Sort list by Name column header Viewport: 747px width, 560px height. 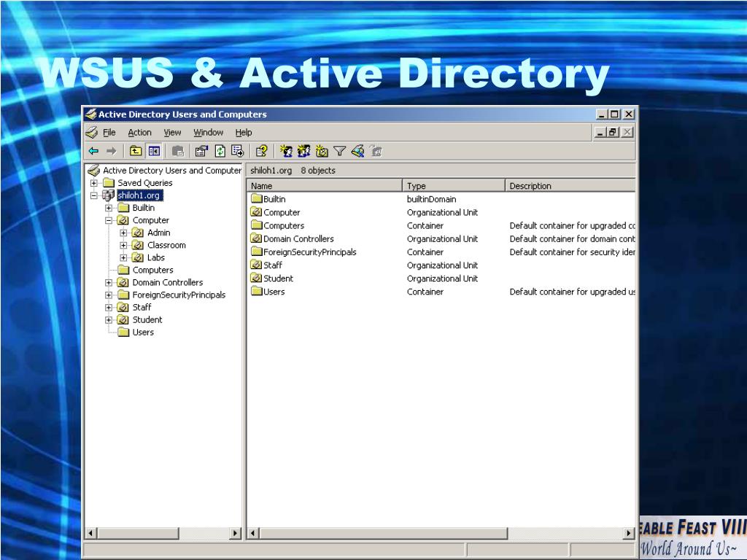[x=325, y=186]
